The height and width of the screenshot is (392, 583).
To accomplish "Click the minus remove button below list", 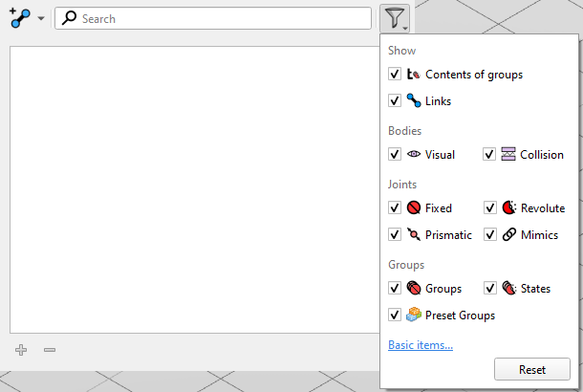I will coord(50,350).
